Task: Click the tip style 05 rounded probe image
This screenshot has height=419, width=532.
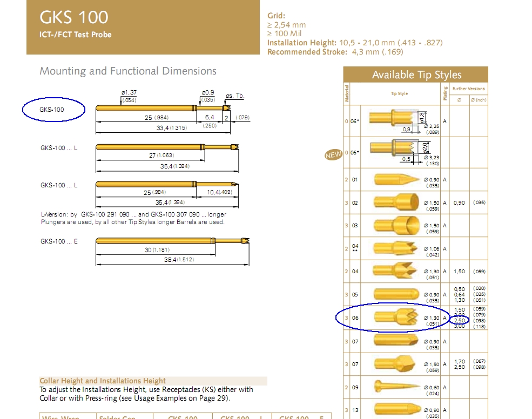Action: (x=396, y=294)
